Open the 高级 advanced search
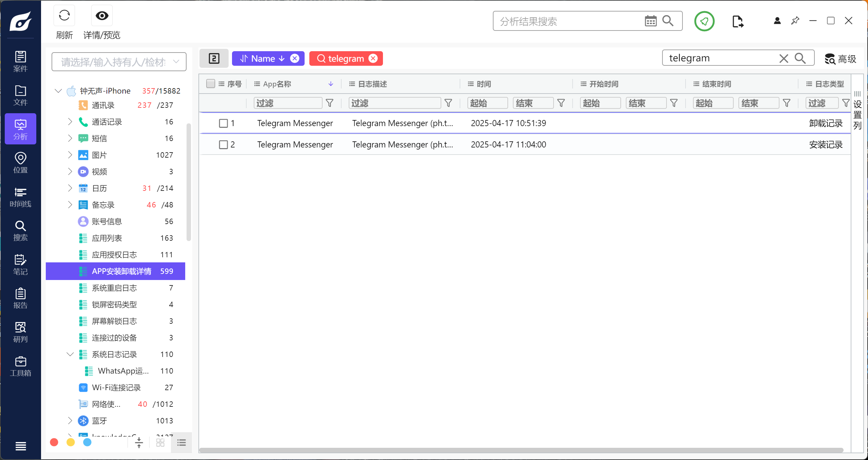Image resolution: width=868 pixels, height=460 pixels. (840, 59)
